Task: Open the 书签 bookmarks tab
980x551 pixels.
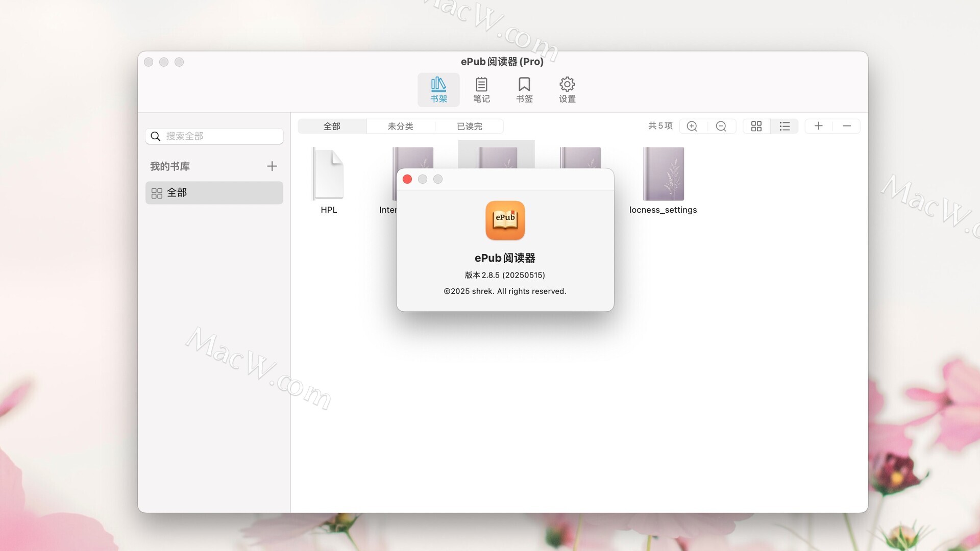Action: [524, 90]
